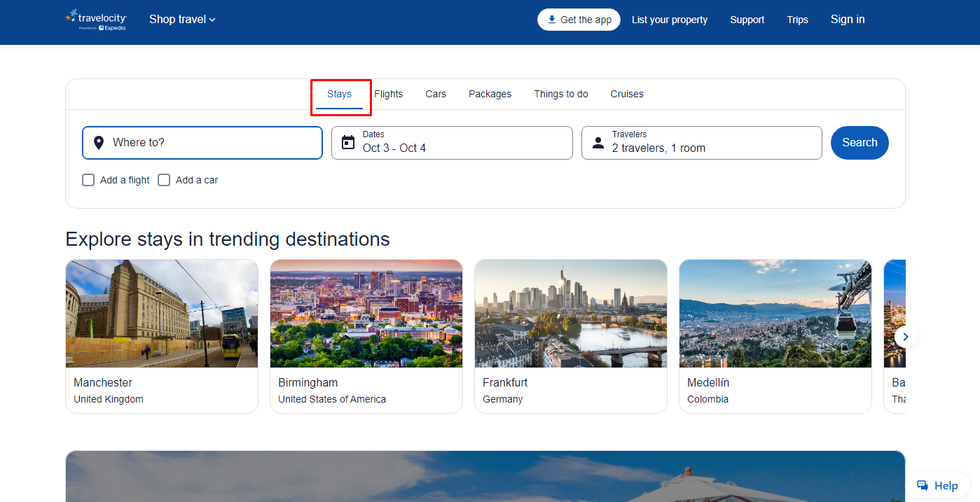Screen dimensions: 980x502
Task: Open the Manchester destination photo
Action: pos(162,314)
